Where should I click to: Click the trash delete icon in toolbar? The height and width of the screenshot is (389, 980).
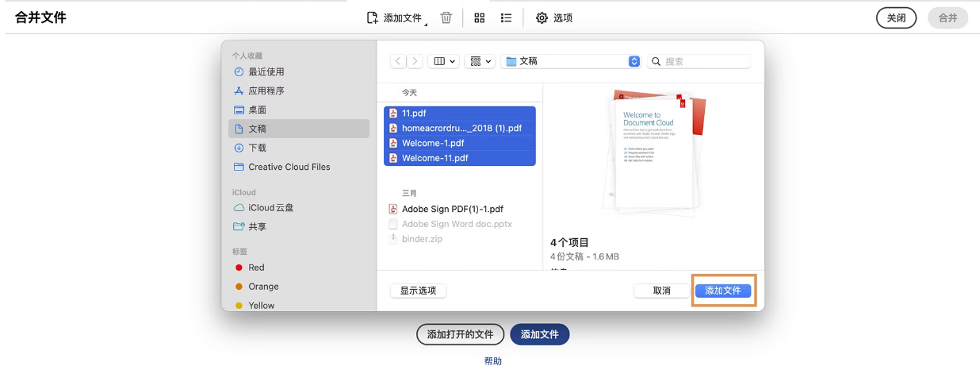point(446,17)
